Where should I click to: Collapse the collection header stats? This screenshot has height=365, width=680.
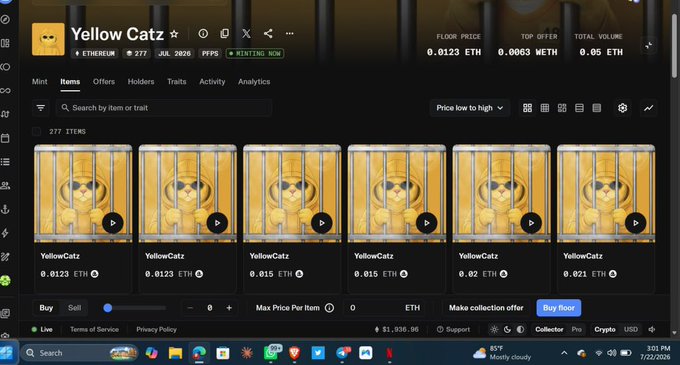[648, 46]
